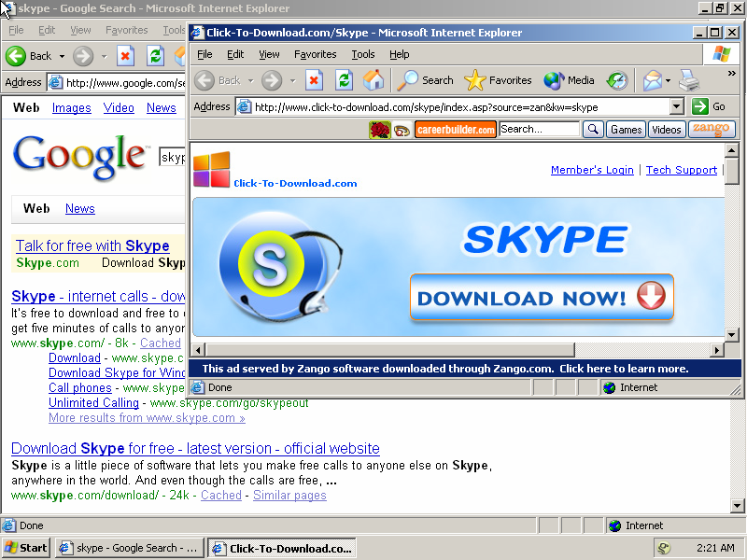
Task: Open View menu in Click-To-Download window
Action: point(269,54)
